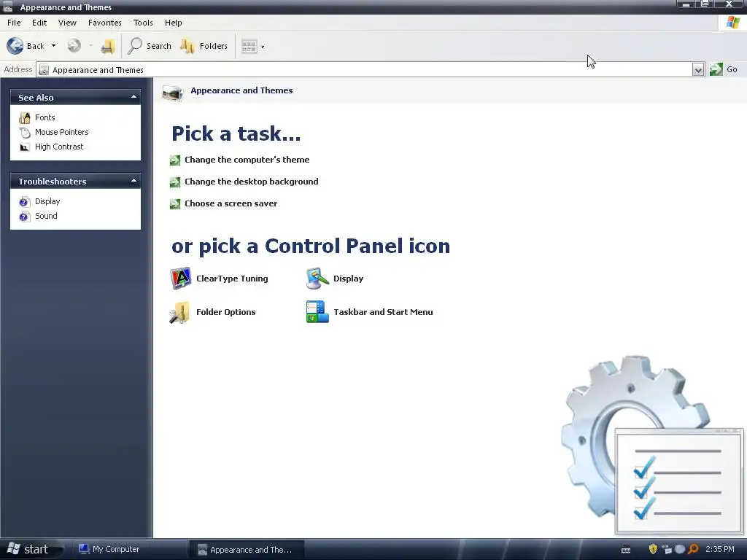This screenshot has height=560, width=747.
Task: Open the High Contrast link
Action: (x=59, y=147)
